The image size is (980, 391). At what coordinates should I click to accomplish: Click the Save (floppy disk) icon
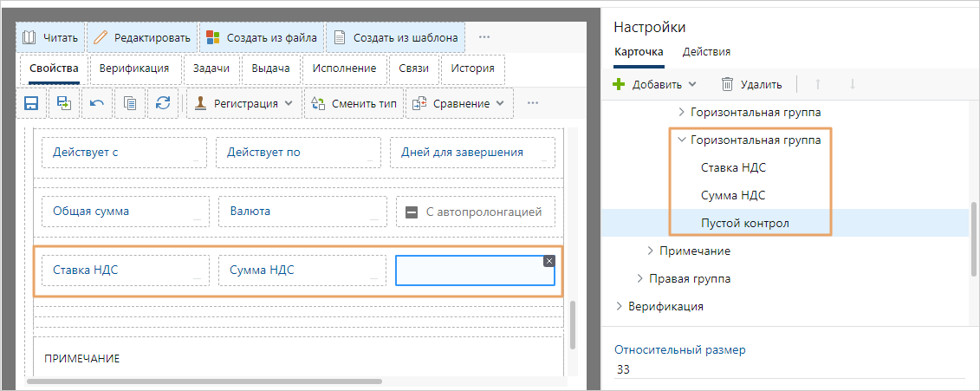click(x=31, y=103)
